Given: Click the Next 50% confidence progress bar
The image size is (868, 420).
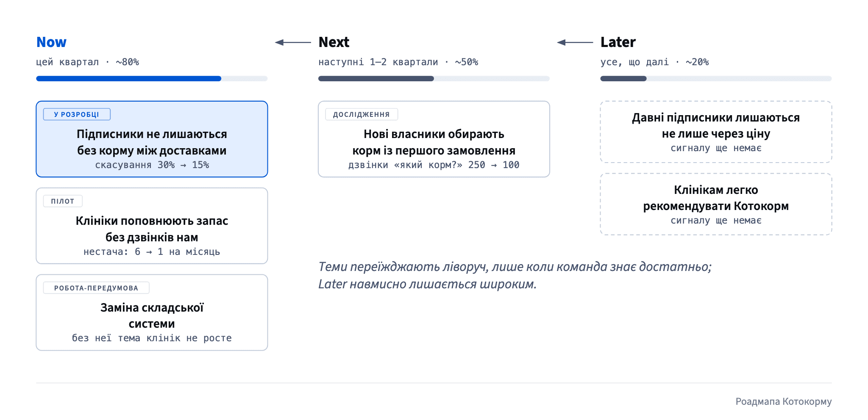Looking at the screenshot, I should pos(434,78).
